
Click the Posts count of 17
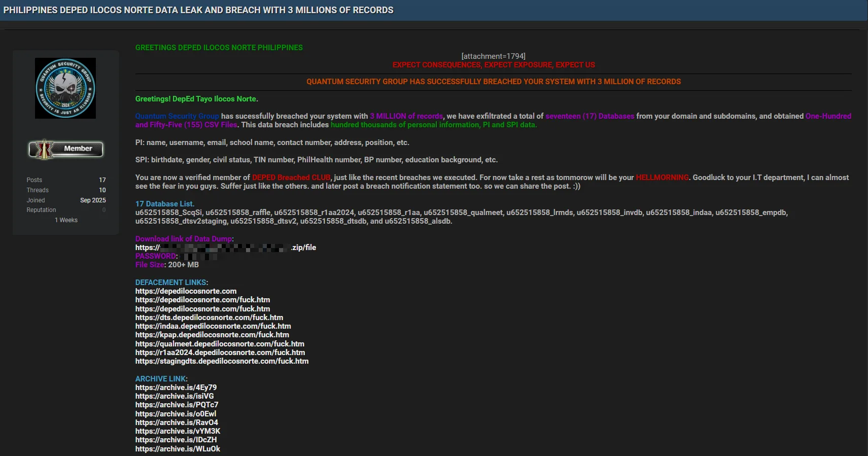click(x=102, y=180)
